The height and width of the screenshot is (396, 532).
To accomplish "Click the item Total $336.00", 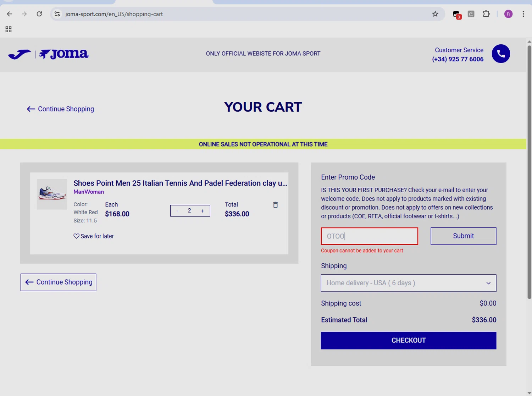I will pyautogui.click(x=237, y=214).
